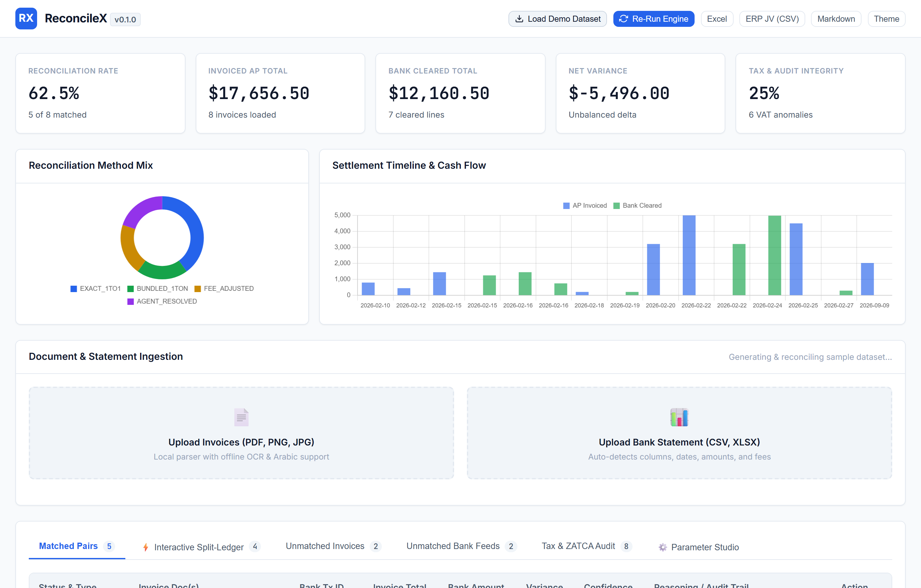
Task: Click the Bank Cleared bar on 2026-02-24
Action: (x=775, y=255)
